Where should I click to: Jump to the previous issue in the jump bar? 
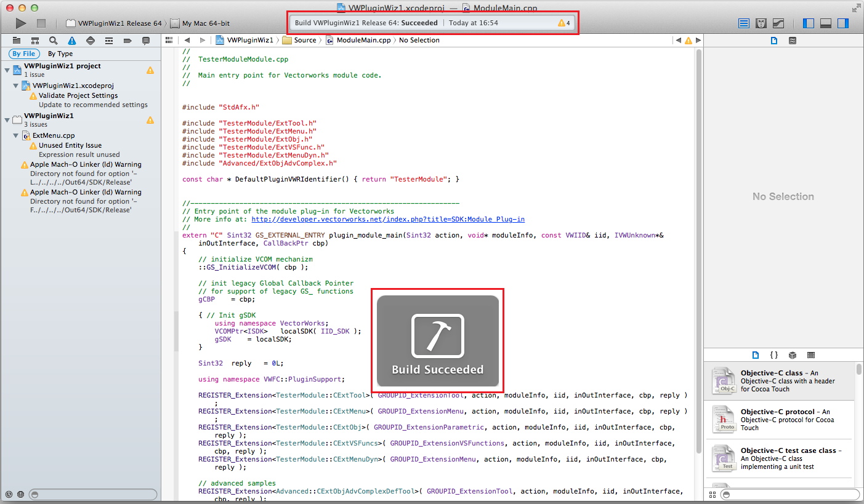click(679, 40)
